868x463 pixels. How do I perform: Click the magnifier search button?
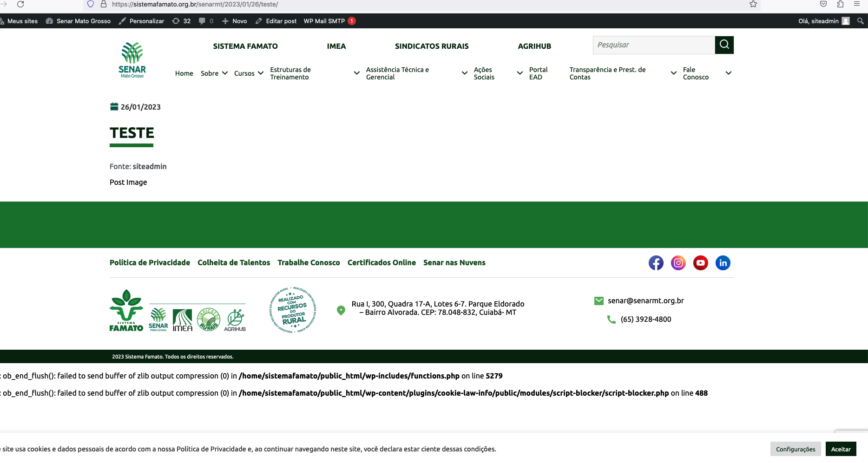click(724, 45)
